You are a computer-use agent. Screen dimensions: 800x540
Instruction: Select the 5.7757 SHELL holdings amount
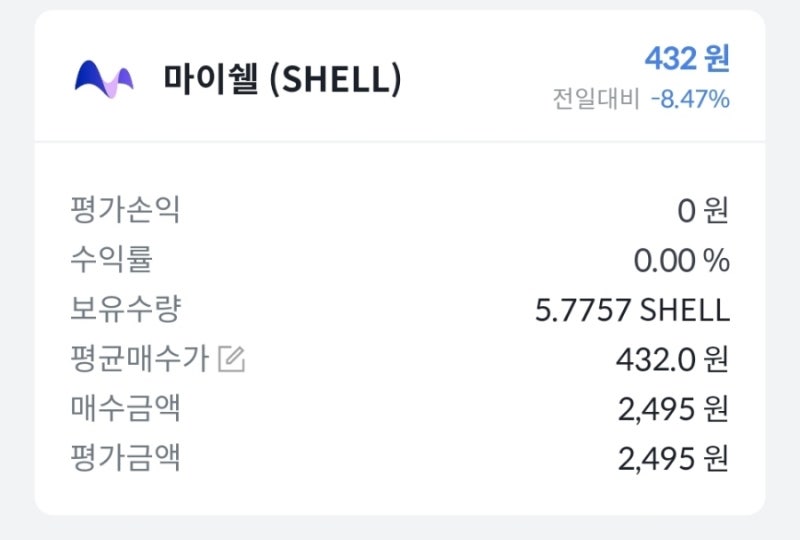click(632, 310)
